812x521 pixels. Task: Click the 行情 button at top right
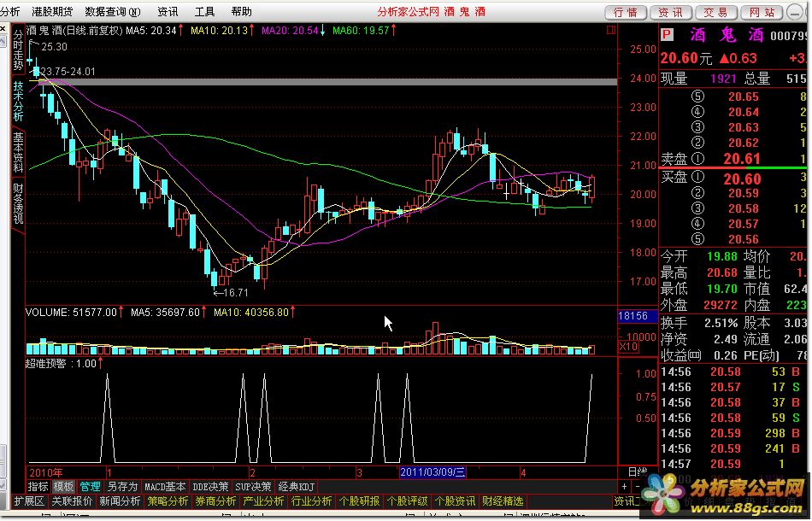click(626, 13)
